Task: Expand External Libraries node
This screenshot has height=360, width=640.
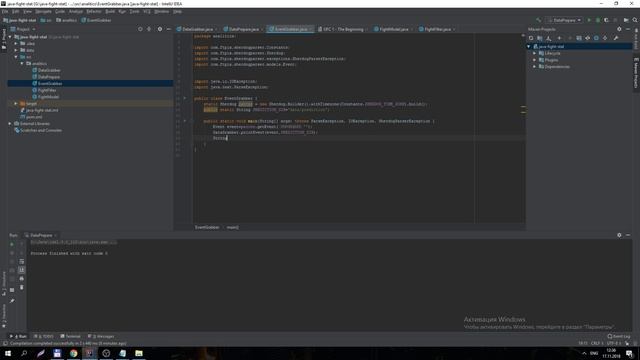Action: 10,124
